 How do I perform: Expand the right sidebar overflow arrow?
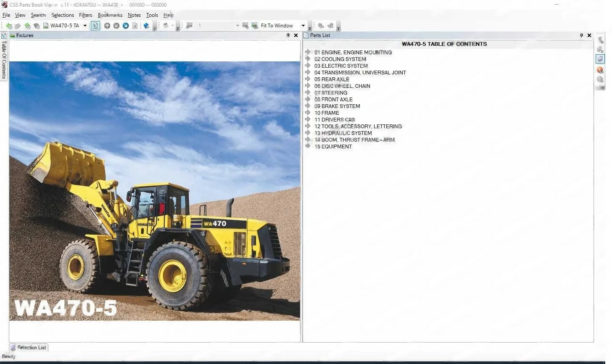(x=602, y=88)
